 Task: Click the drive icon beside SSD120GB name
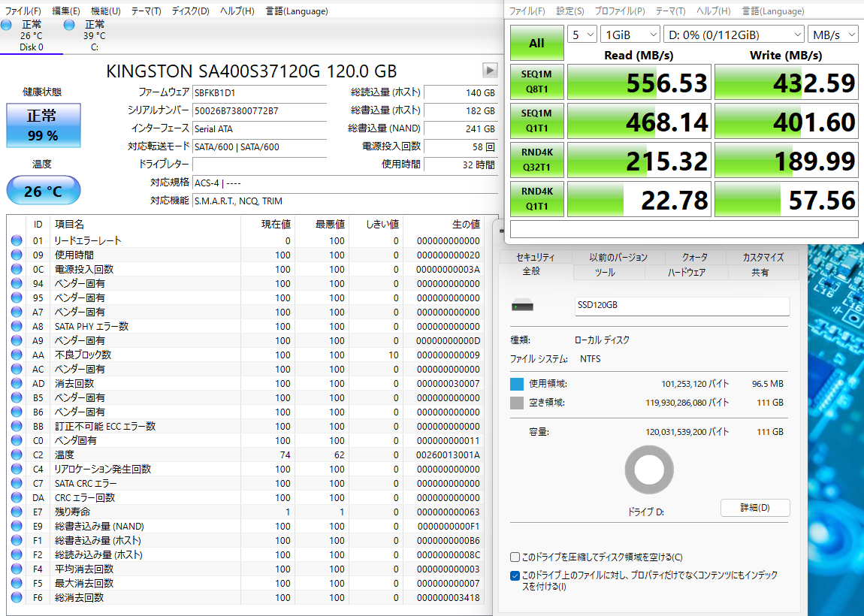522,306
